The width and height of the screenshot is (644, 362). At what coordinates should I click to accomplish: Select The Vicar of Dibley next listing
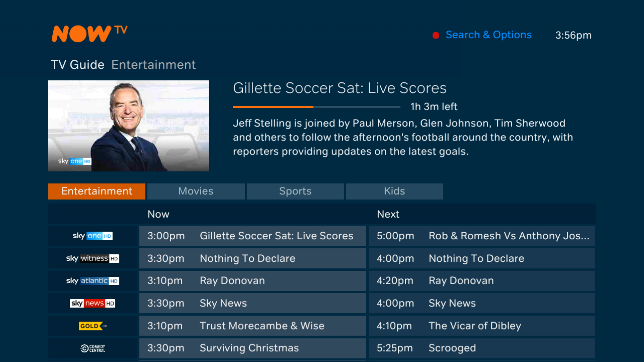[482, 326]
